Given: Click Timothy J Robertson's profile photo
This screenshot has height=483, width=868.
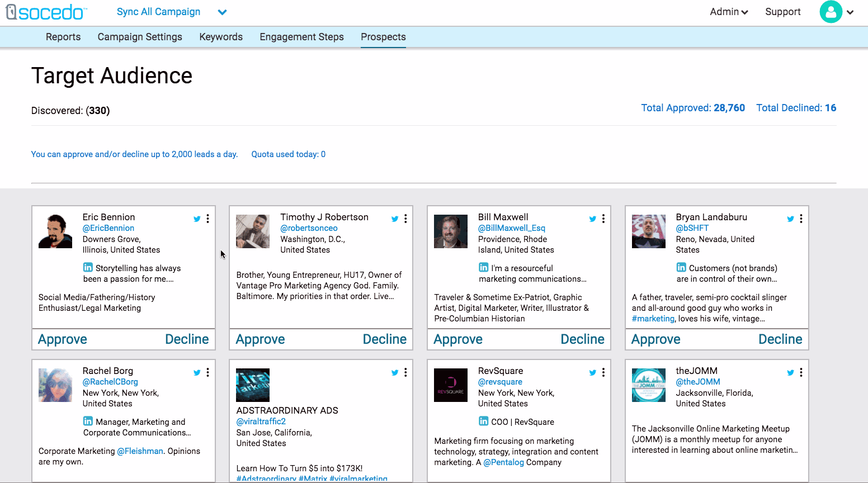Looking at the screenshot, I should [x=253, y=231].
